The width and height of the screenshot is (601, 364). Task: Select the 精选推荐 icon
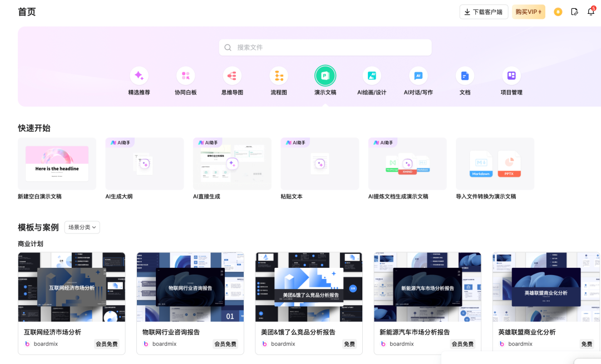[x=139, y=79]
